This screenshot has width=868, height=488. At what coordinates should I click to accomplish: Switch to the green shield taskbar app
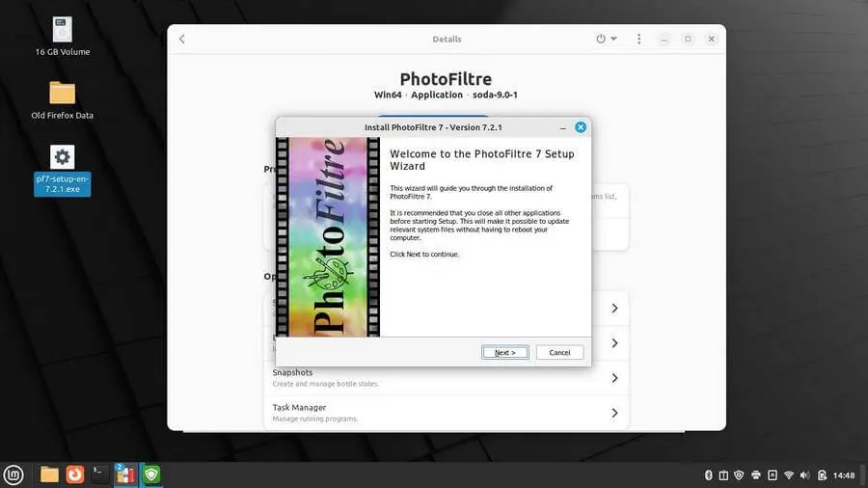pyautogui.click(x=151, y=474)
